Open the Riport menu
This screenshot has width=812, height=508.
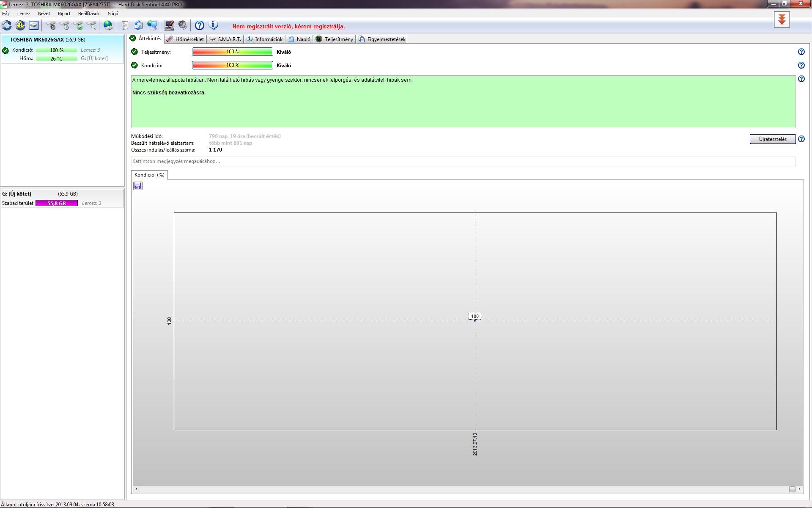click(x=64, y=14)
